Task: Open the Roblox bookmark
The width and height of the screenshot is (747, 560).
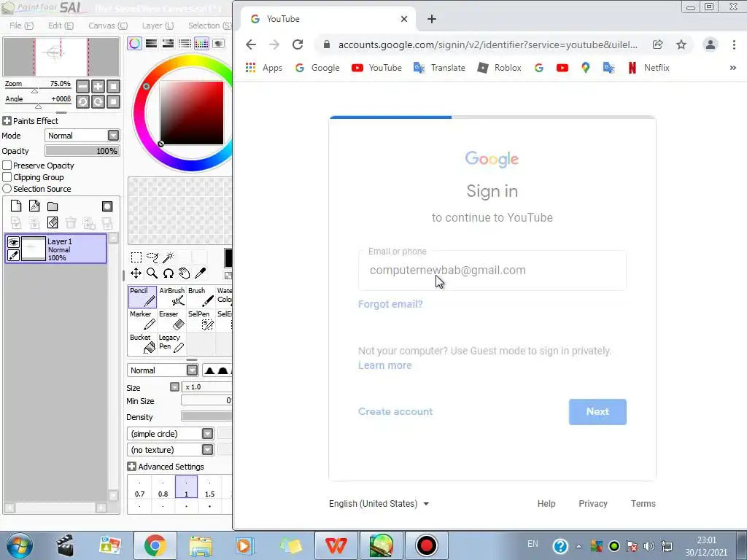Action: (x=500, y=68)
